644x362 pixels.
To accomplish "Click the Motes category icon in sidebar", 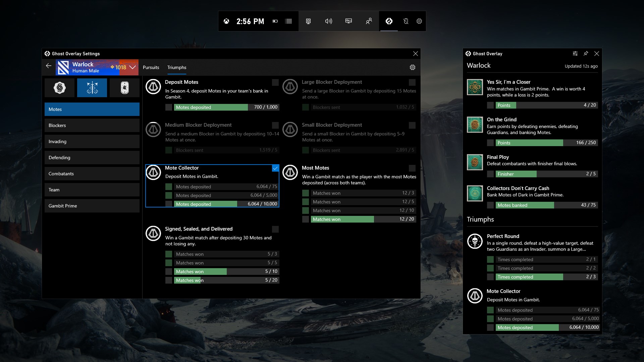I will coord(92,109).
